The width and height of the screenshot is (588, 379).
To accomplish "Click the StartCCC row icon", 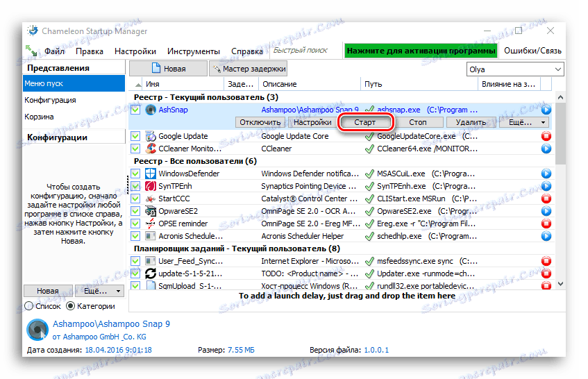I will 151,199.
